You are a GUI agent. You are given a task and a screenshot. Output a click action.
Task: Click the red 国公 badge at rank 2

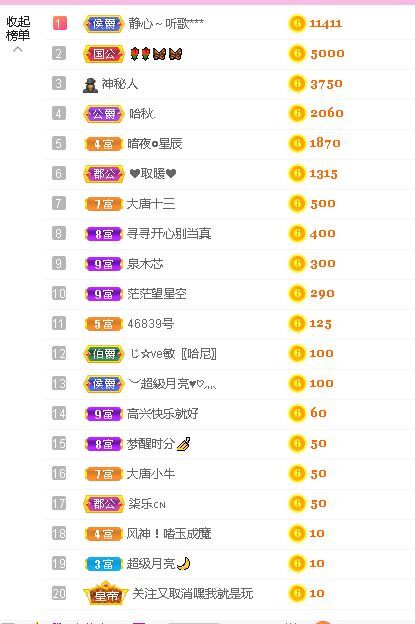pyautogui.click(x=103, y=54)
